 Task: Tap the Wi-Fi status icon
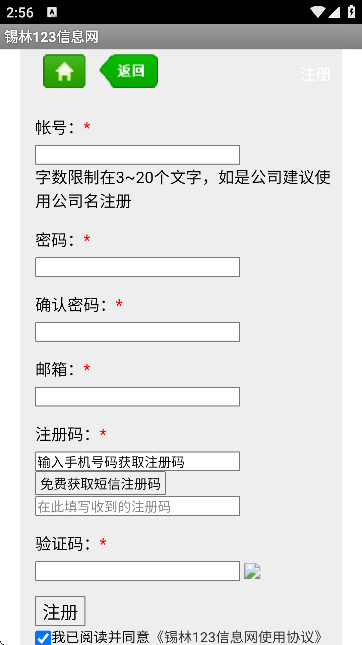318,12
